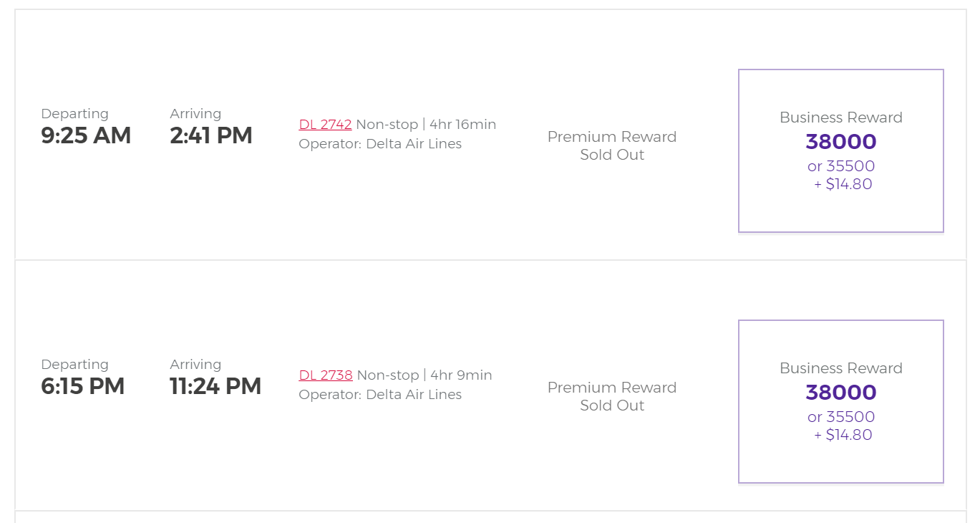980x523 pixels.
Task: Click the Arriving label above 11:24 PM
Action: click(195, 365)
